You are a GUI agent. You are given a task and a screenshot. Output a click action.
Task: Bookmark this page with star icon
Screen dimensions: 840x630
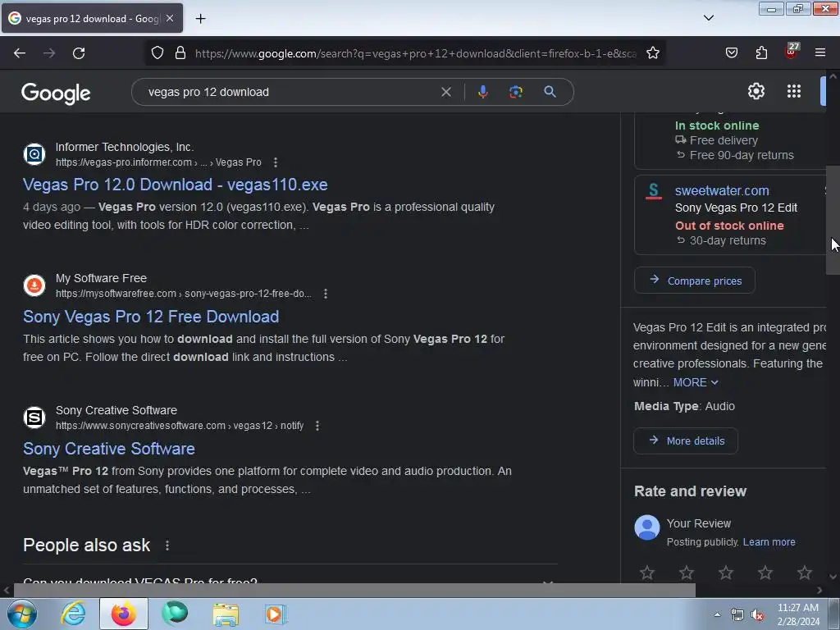pyautogui.click(x=652, y=53)
